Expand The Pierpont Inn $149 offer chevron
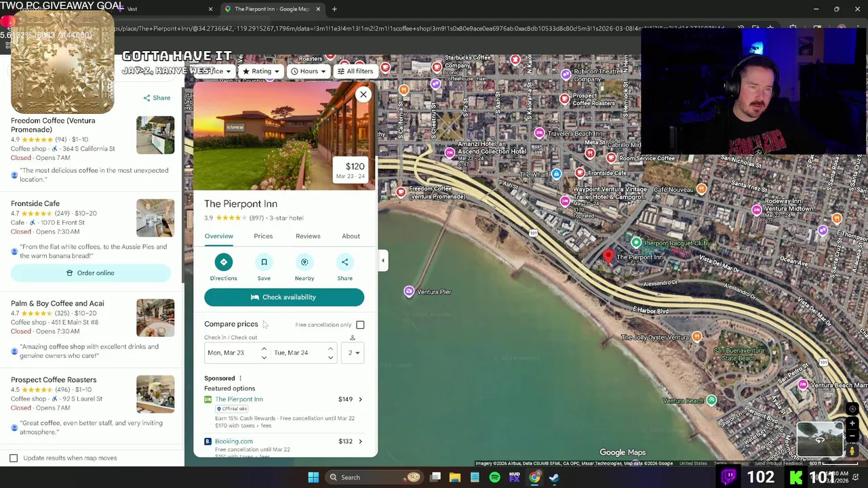The height and width of the screenshot is (488, 868). point(360,399)
